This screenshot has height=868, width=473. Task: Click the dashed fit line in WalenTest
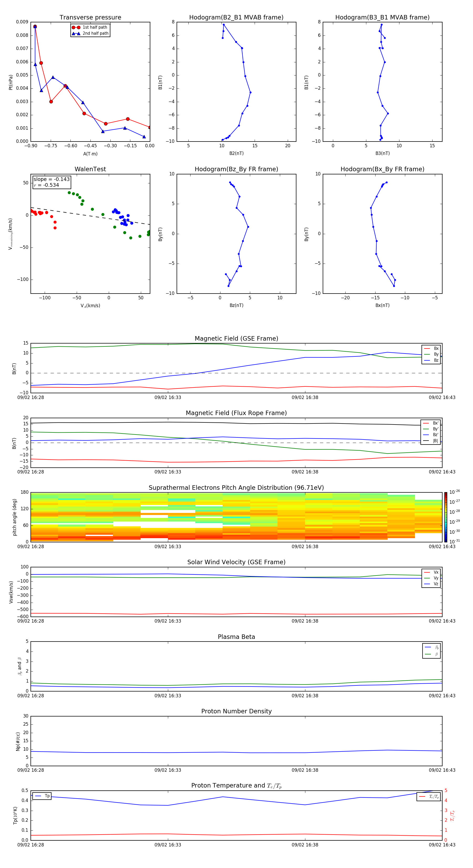click(90, 216)
